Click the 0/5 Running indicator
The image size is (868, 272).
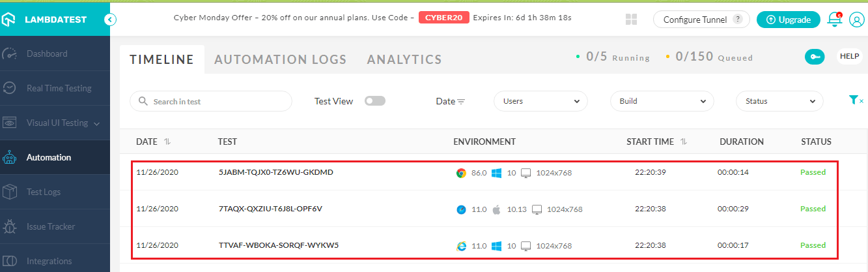(x=613, y=57)
